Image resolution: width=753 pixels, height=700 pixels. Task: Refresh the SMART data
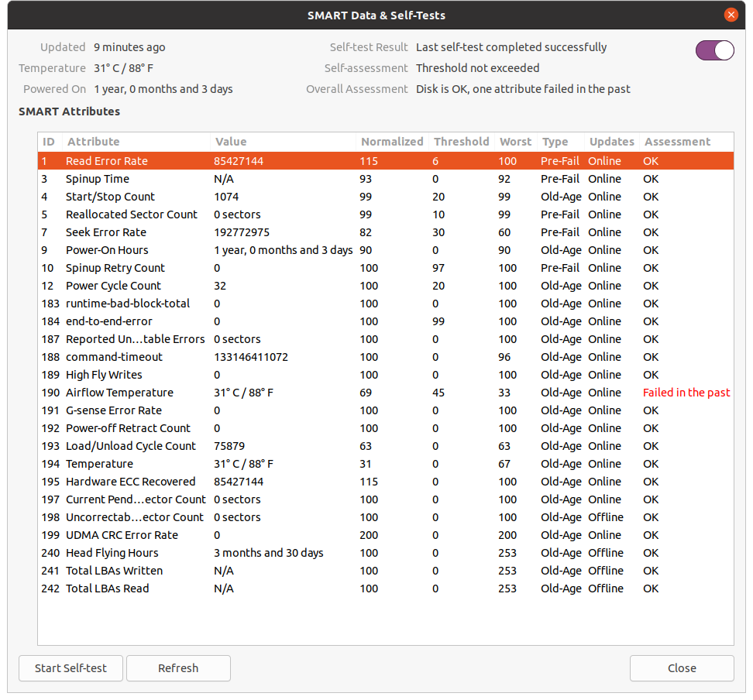[178, 667]
